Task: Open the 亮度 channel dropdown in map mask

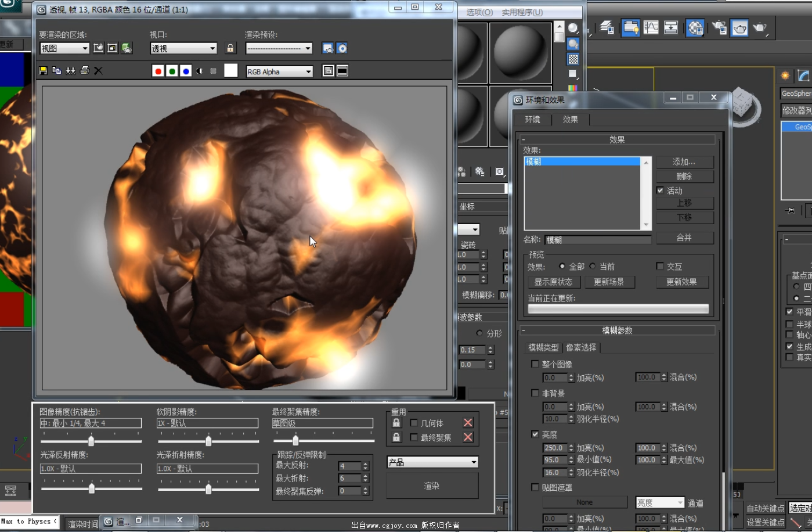Action: (661, 502)
